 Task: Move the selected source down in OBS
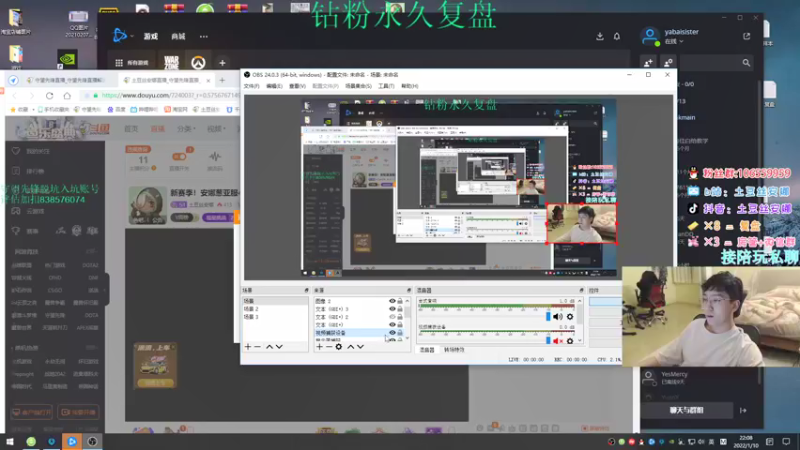(x=360, y=347)
